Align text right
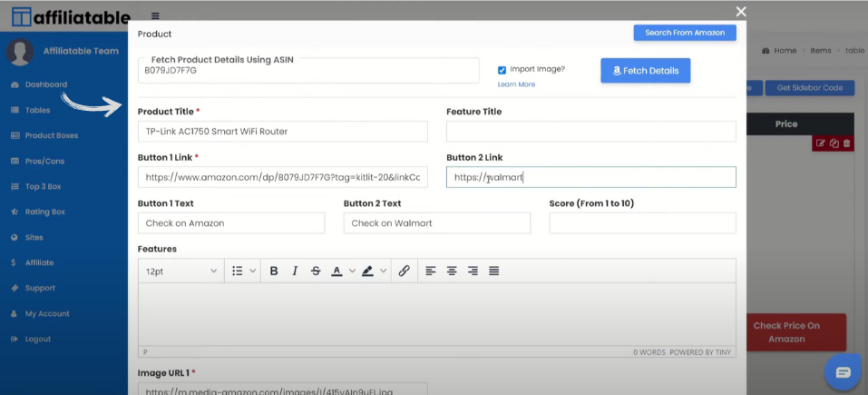Image resolution: width=868 pixels, height=395 pixels. (x=473, y=271)
